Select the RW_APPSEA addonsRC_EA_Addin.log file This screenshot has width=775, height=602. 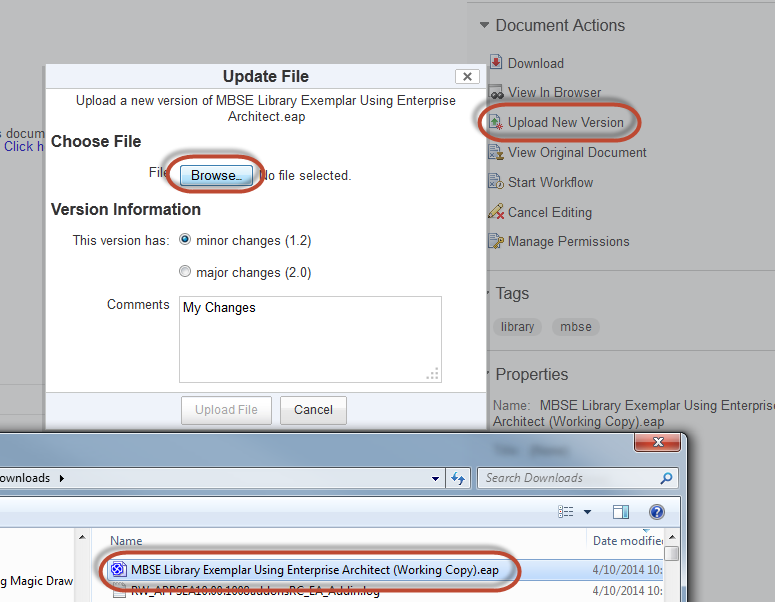coord(255,591)
